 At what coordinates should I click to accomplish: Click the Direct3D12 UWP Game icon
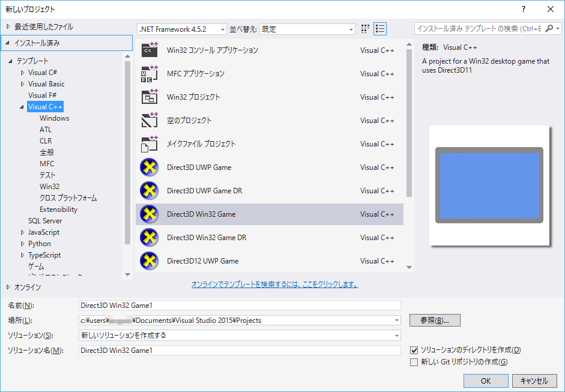click(149, 261)
